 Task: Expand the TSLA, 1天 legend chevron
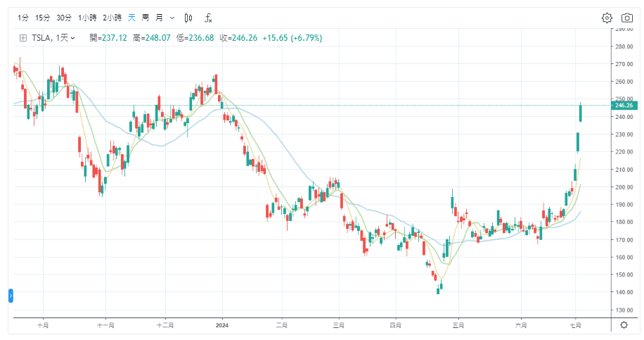tap(73, 38)
